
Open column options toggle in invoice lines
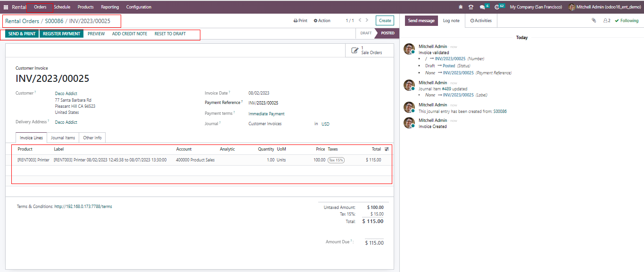387,149
